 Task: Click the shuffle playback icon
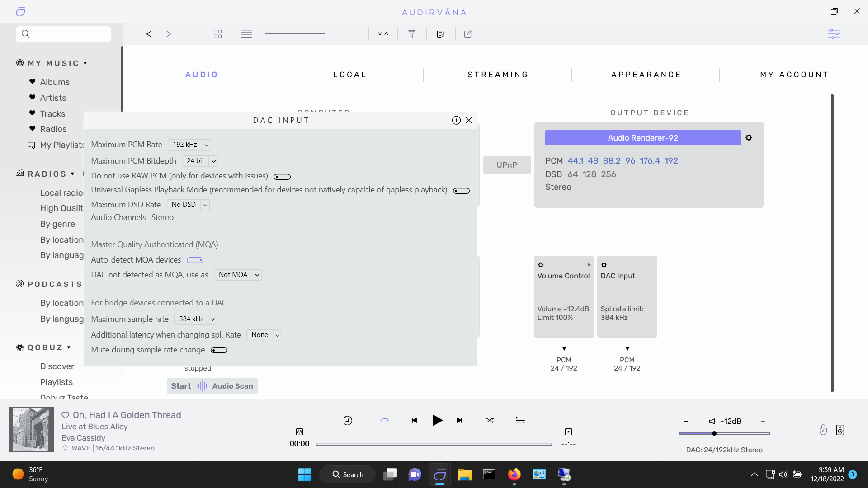click(x=490, y=420)
